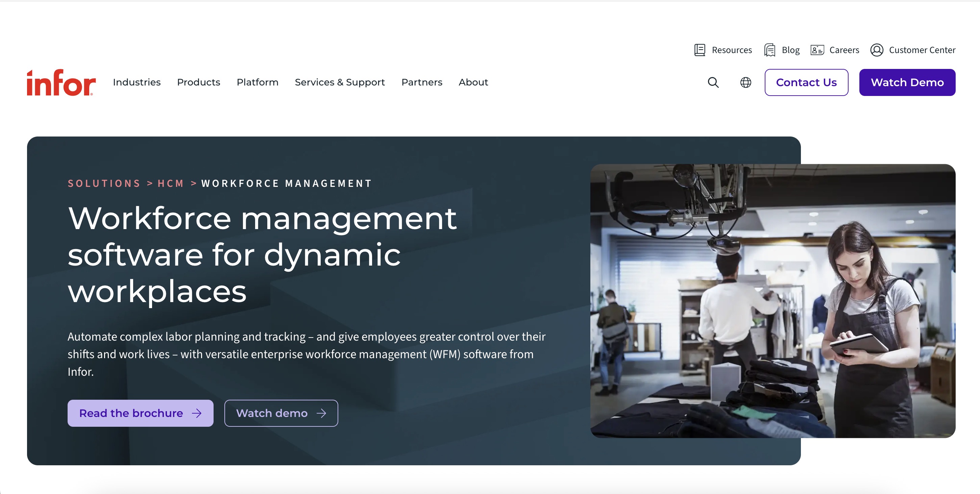This screenshot has width=980, height=494.
Task: Click the Careers ID card icon
Action: coord(817,50)
